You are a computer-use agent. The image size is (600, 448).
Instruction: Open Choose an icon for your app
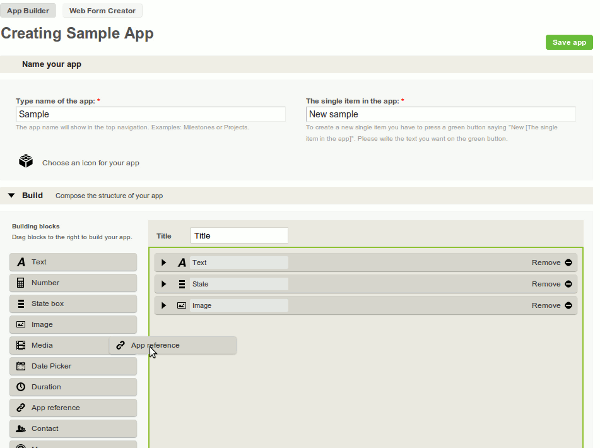(x=91, y=163)
